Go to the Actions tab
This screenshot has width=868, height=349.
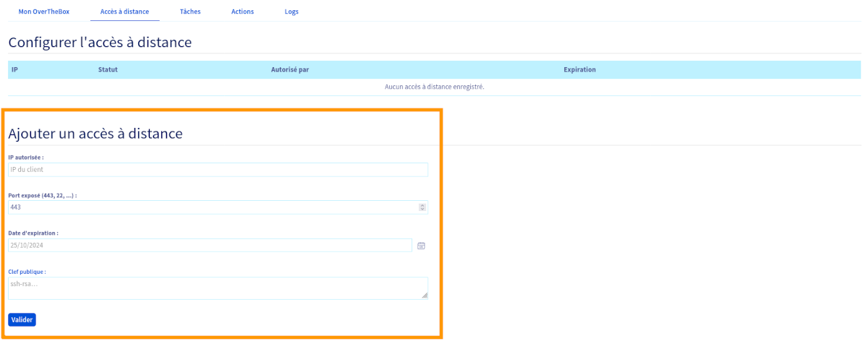pos(242,12)
